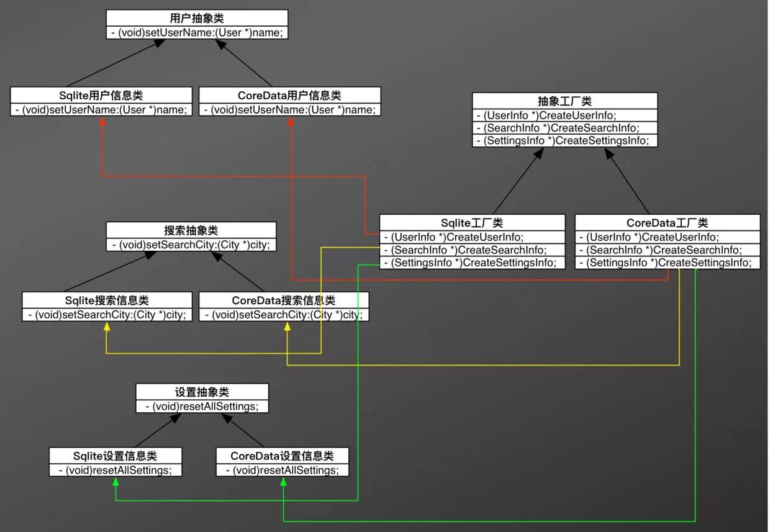770x532 pixels.
Task: Click CreateSettingsInfo row in Sqlite工厂类
Action: pyautogui.click(x=473, y=263)
